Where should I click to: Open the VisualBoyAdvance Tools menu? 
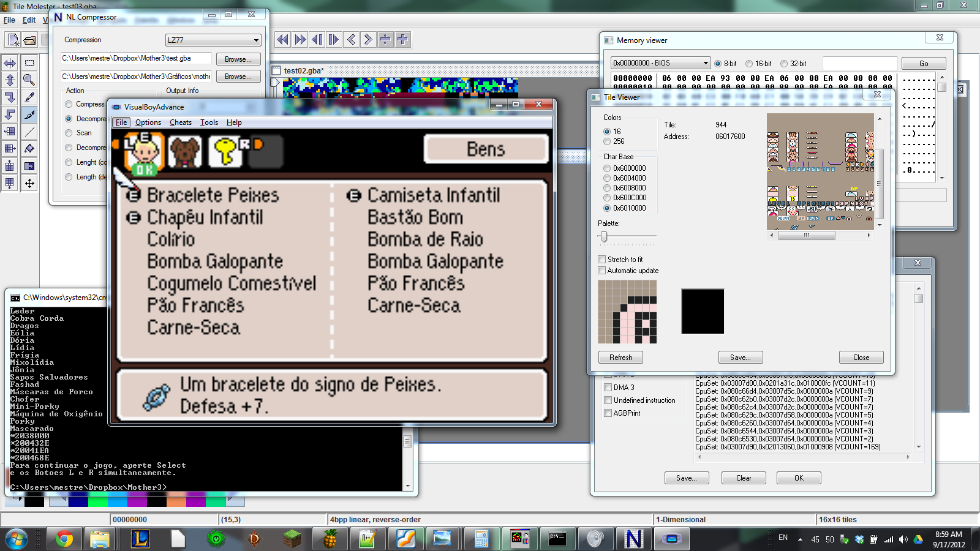pyautogui.click(x=209, y=122)
